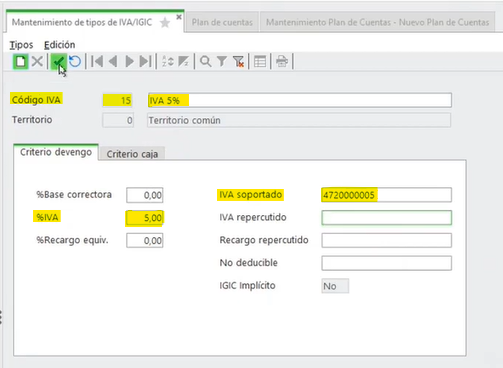Click the magnifying glass Search icon

pyautogui.click(x=206, y=61)
